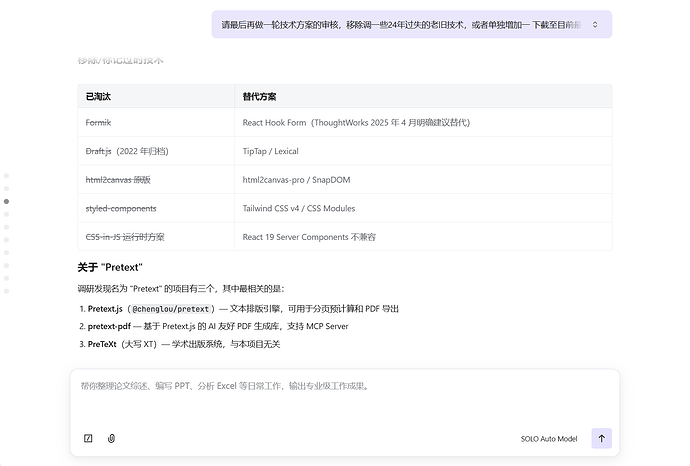The height and width of the screenshot is (466, 690).
Task: Click the 已淘汰 column header
Action: [x=99, y=97]
